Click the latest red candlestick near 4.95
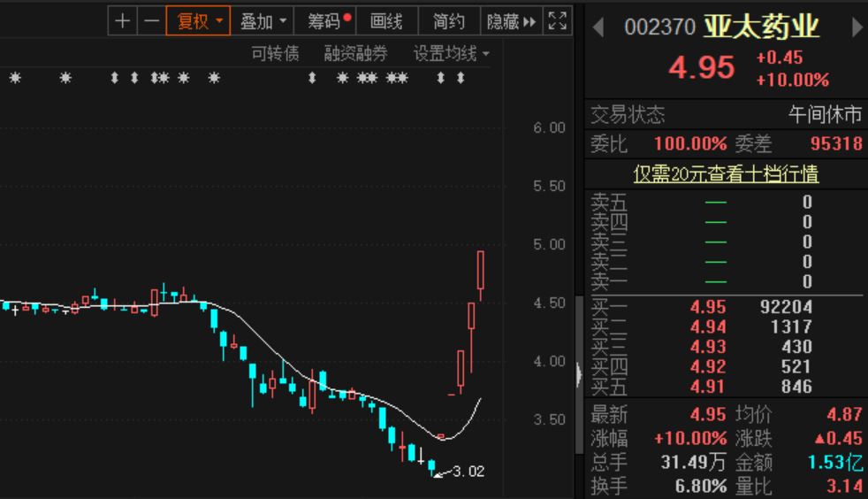Viewport: 868px width, 499px height. 481,270
